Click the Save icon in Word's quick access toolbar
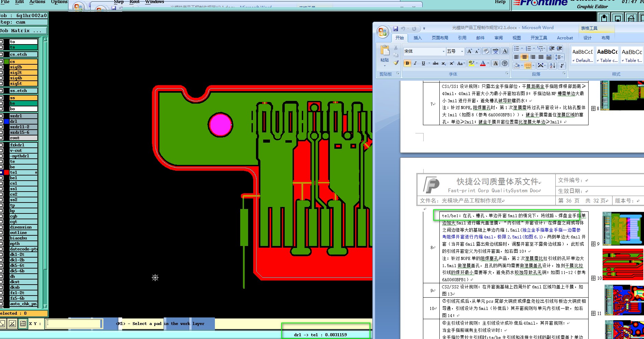The width and height of the screenshot is (644, 339). [396, 29]
